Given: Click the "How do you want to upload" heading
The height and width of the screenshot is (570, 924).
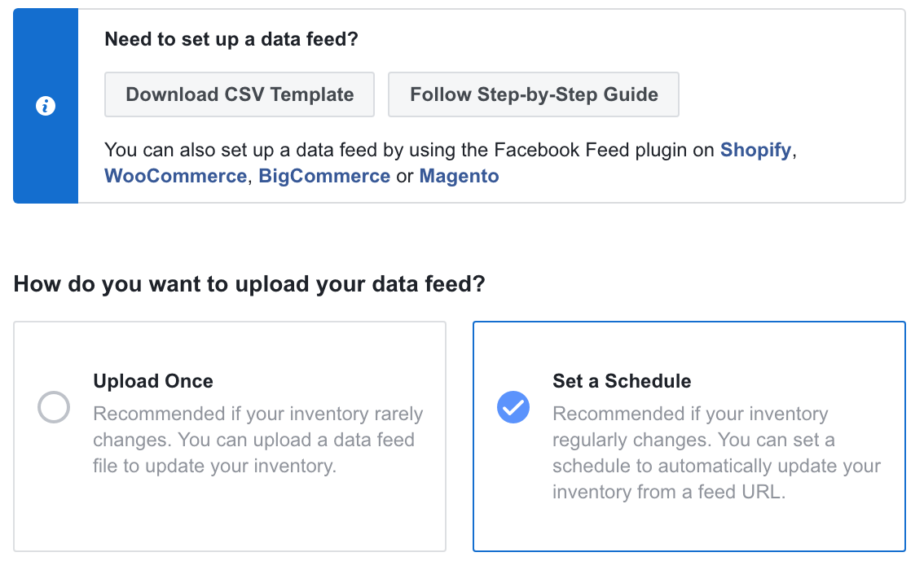Looking at the screenshot, I should (x=249, y=284).
